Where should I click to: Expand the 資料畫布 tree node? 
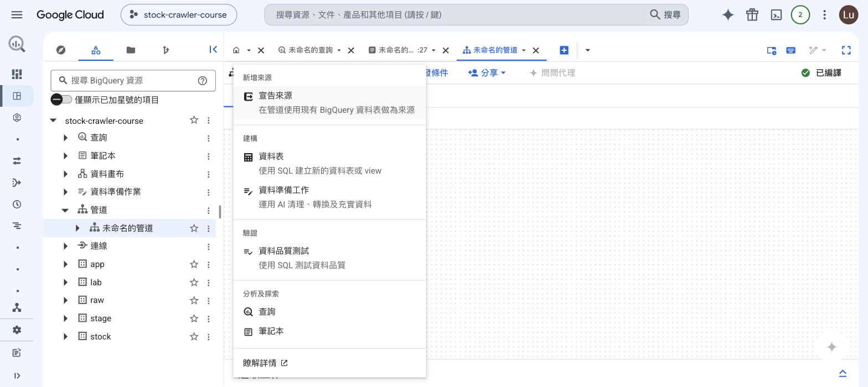pos(65,174)
